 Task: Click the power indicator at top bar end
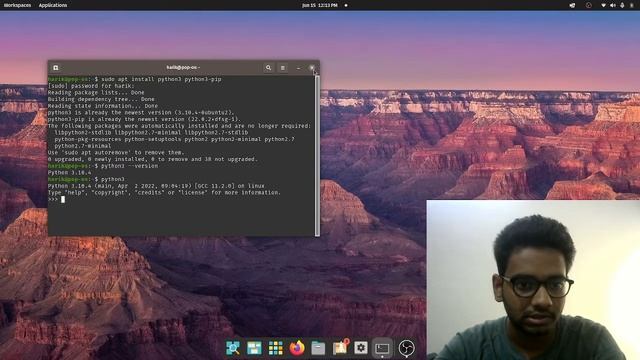pos(632,5)
